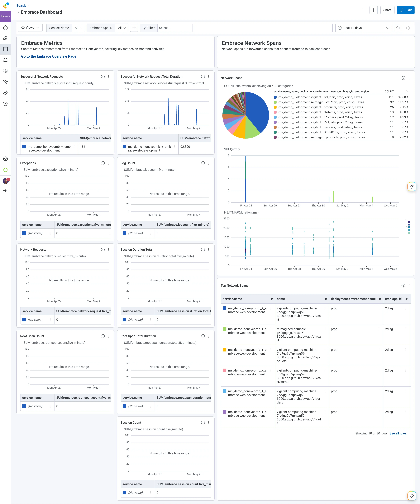The width and height of the screenshot is (420, 504).
Task: Select the legend row with count 111
Action: (x=341, y=97)
